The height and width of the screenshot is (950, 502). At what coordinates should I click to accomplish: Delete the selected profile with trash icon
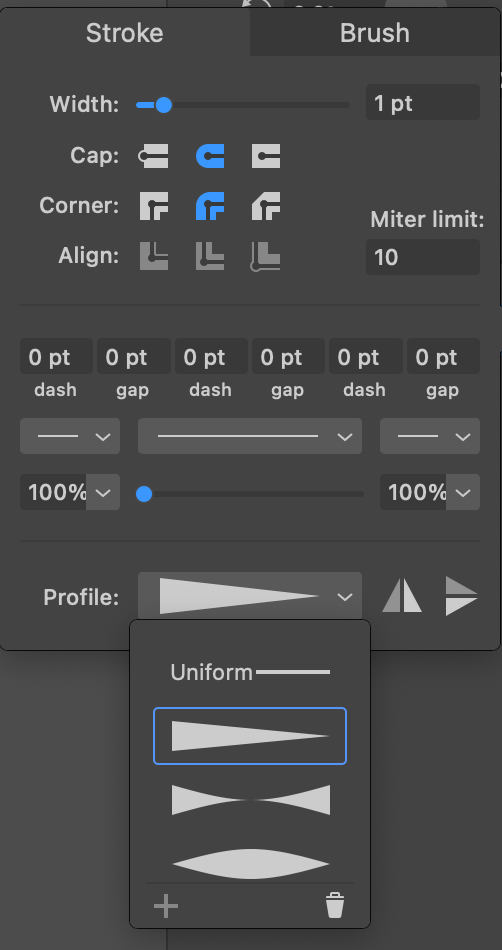[x=335, y=906]
